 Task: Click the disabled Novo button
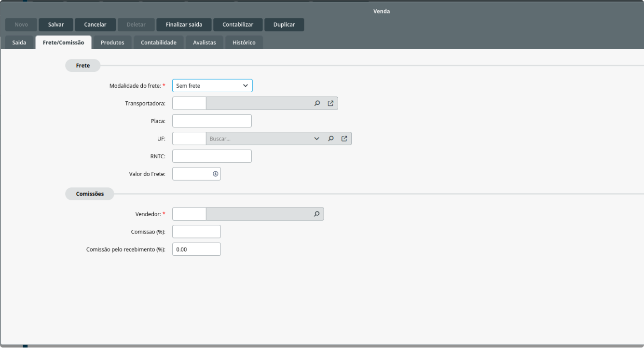click(x=21, y=25)
